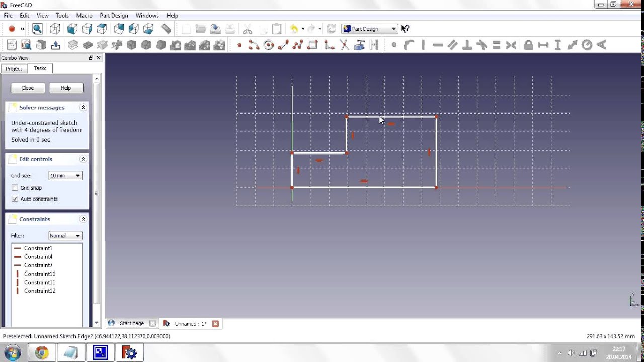
Task: Click the What's This help cursor icon
Action: pyautogui.click(x=406, y=29)
